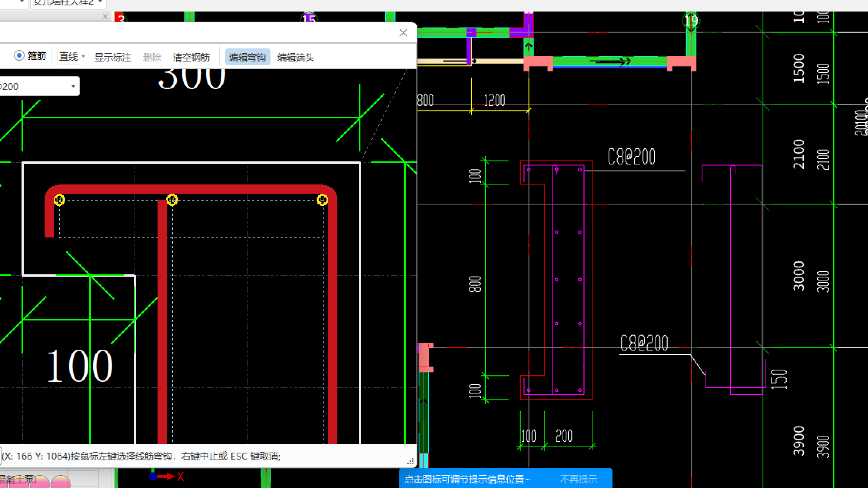Click the lower C8@200 label in drawing

(x=644, y=343)
